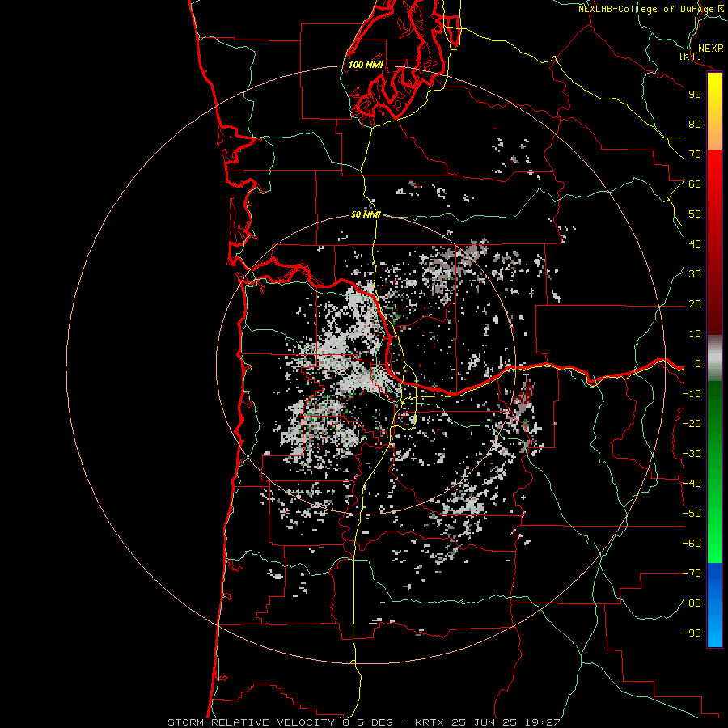
Task: Click the 100 NMI range ring label
Action: (366, 65)
